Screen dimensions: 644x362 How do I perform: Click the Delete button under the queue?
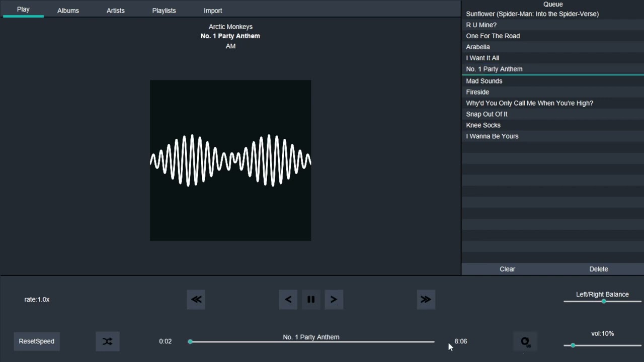599,269
